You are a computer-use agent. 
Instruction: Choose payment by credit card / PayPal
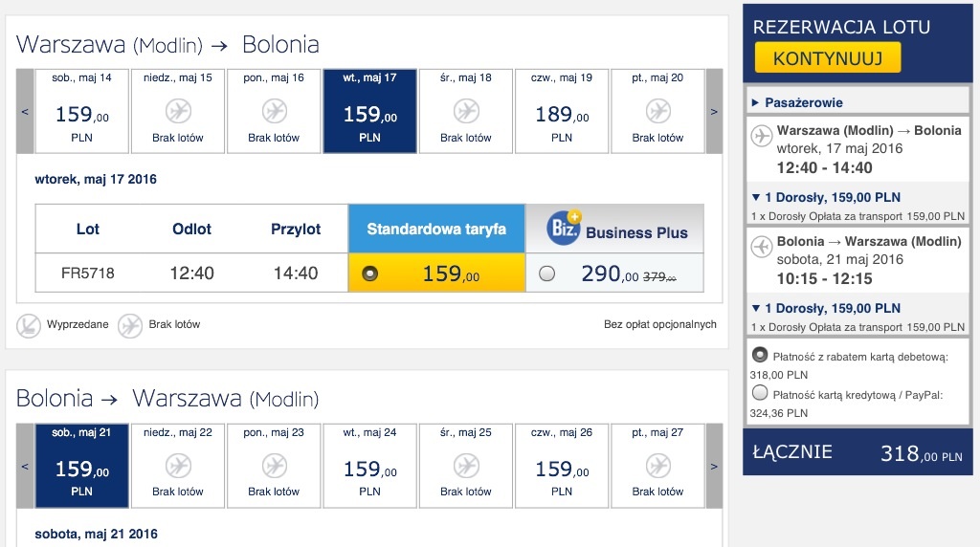[x=760, y=393]
